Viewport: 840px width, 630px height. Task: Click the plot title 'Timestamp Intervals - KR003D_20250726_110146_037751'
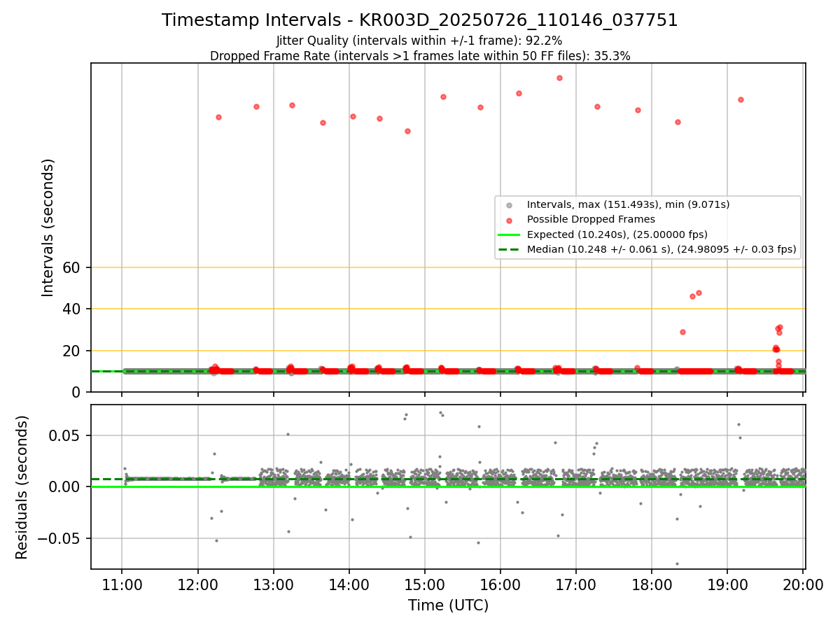[x=420, y=20]
